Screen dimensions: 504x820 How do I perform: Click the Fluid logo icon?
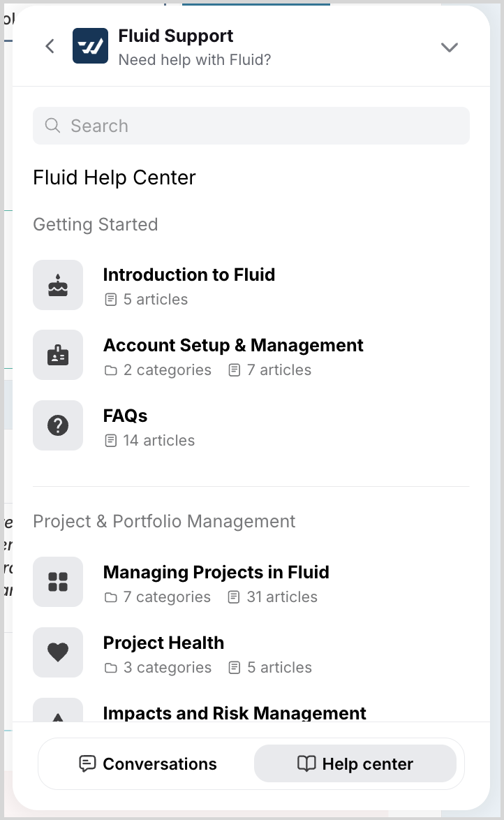[90, 46]
